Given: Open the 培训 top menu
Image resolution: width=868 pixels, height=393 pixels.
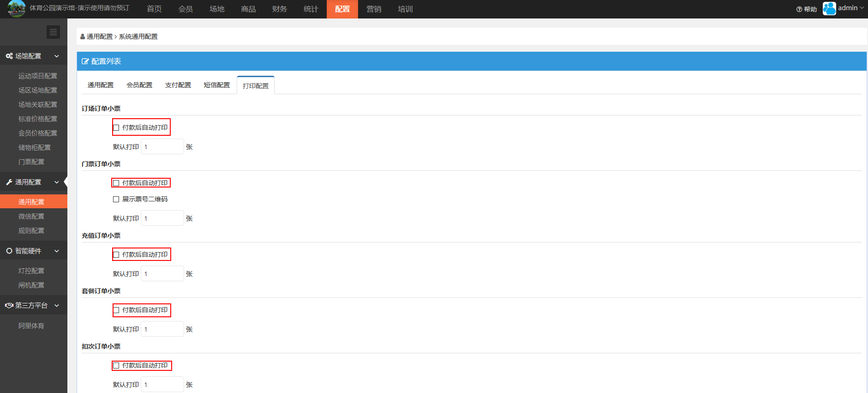Looking at the screenshot, I should pyautogui.click(x=405, y=9).
